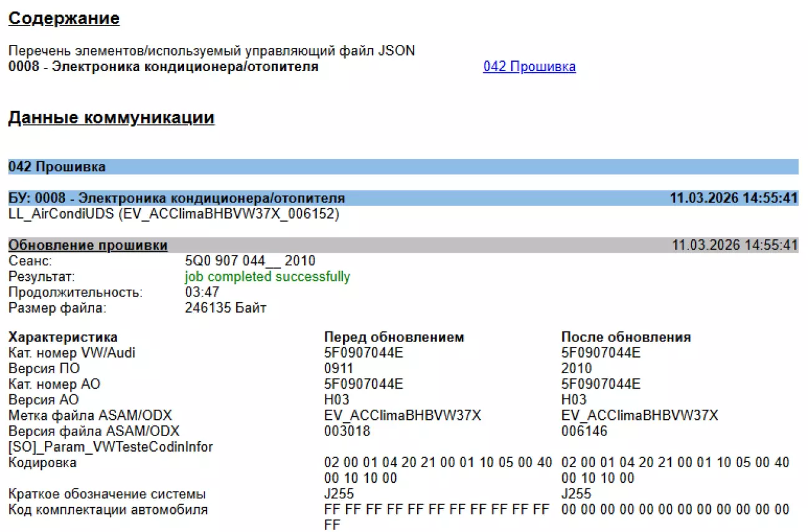This screenshot has width=808, height=532.
Task: Click the "Характеристика" column header
Action: click(63, 337)
